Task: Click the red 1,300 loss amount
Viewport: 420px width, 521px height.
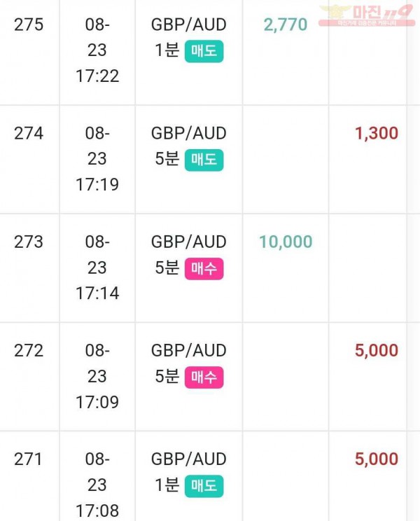Action: tap(377, 133)
